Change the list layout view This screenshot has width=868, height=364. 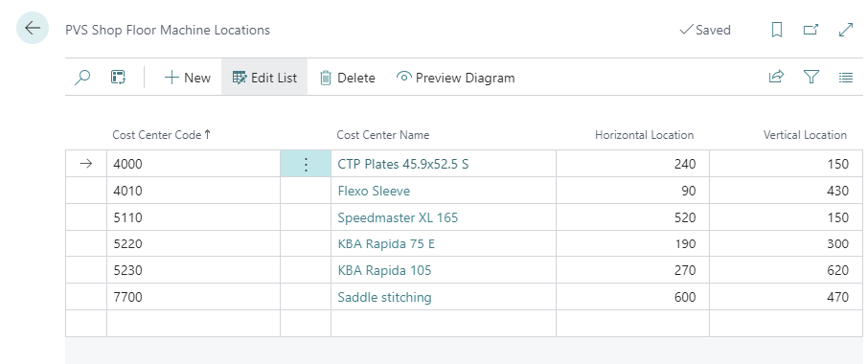pyautogui.click(x=846, y=78)
